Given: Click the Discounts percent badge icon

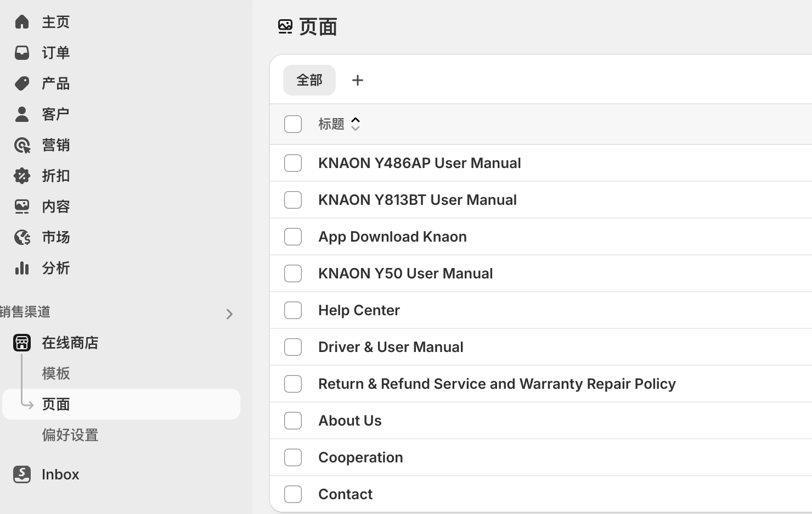Looking at the screenshot, I should (x=22, y=176).
